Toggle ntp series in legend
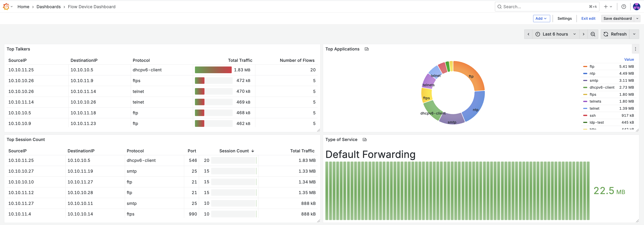The image size is (644, 225). pyautogui.click(x=592, y=73)
